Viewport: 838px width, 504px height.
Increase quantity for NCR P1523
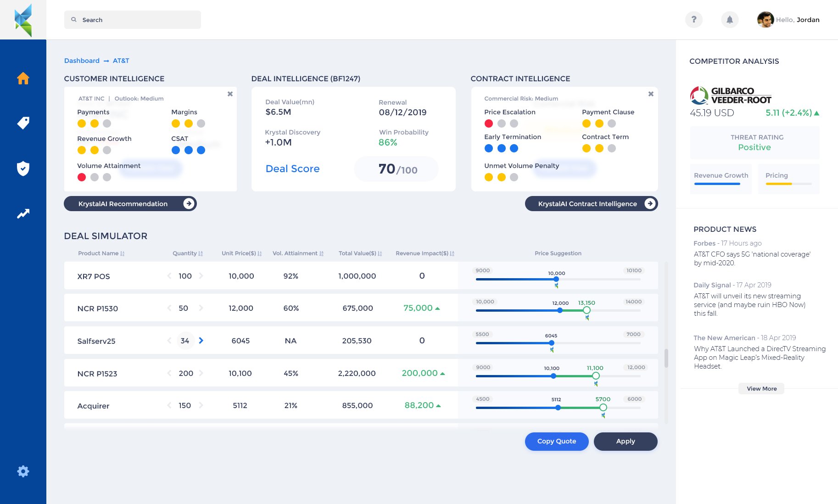click(201, 373)
